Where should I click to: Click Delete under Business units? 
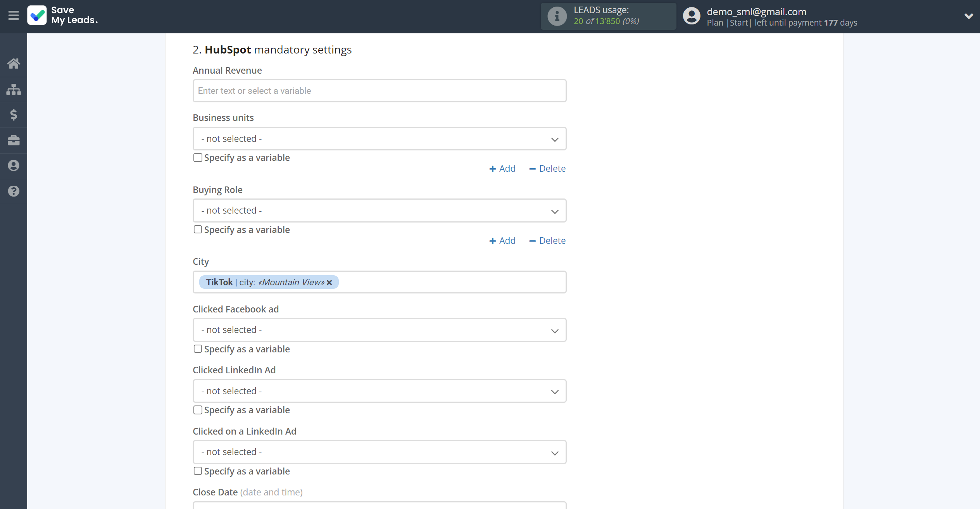pos(547,169)
